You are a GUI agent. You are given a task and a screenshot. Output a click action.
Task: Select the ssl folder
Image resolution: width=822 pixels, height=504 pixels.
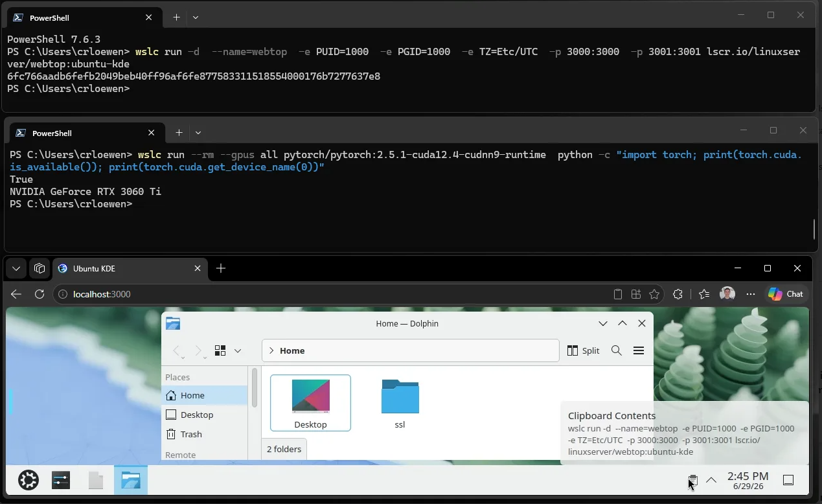coord(400,404)
